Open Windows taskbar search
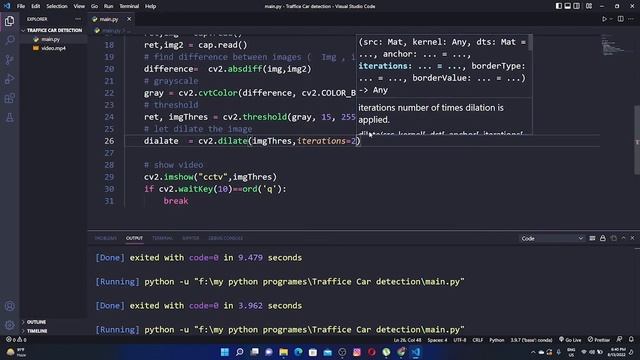The width and height of the screenshot is (640, 360). tap(240, 352)
